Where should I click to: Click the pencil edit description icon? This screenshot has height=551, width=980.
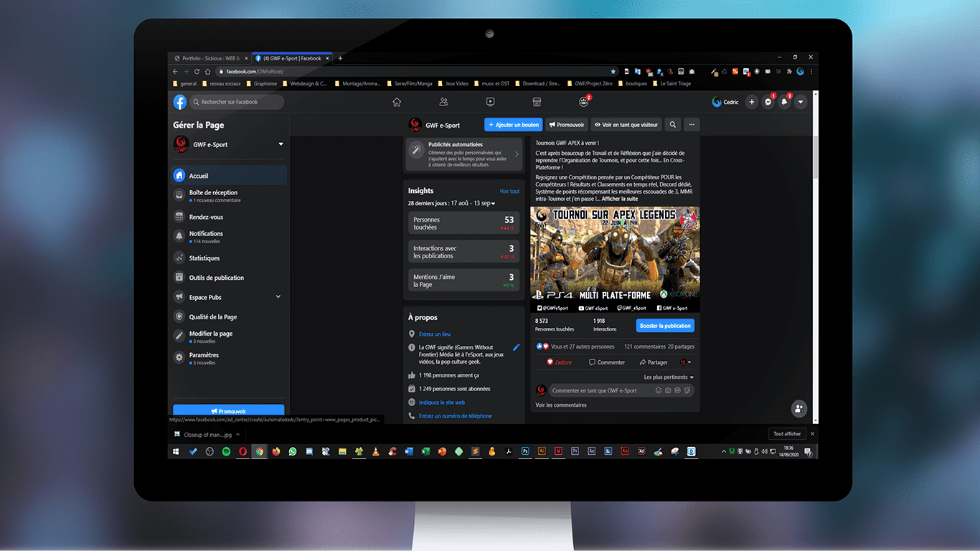pos(516,347)
